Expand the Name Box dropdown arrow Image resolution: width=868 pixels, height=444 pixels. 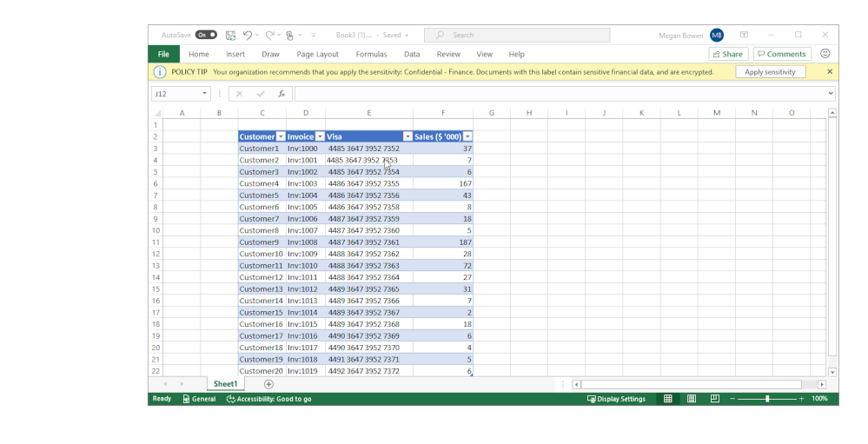click(205, 94)
